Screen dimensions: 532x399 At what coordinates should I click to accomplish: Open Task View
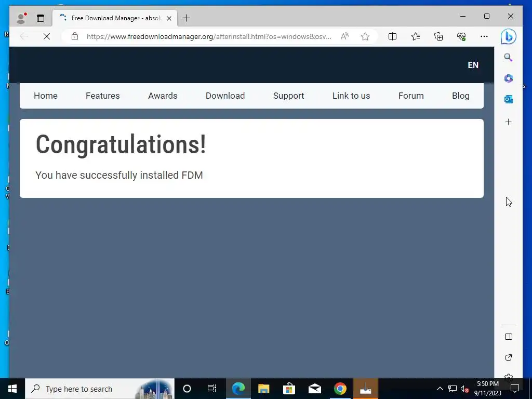pyautogui.click(x=212, y=389)
